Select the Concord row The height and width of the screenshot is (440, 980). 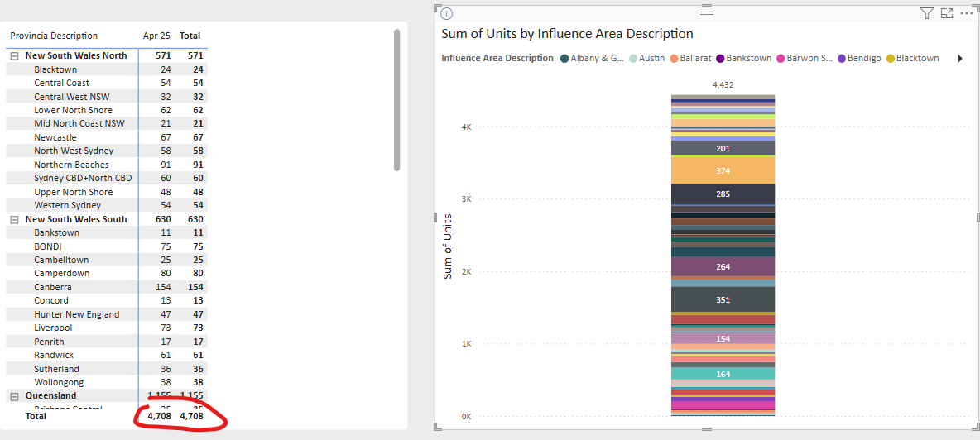(107, 301)
